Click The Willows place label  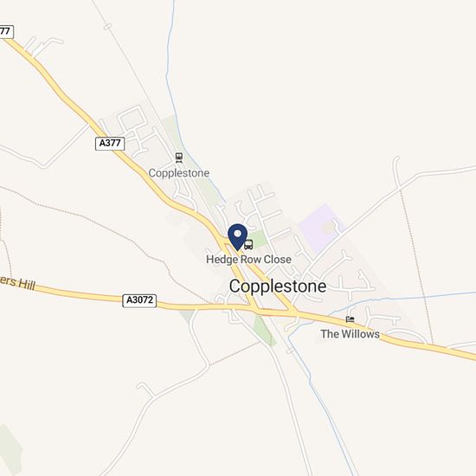[x=350, y=334]
